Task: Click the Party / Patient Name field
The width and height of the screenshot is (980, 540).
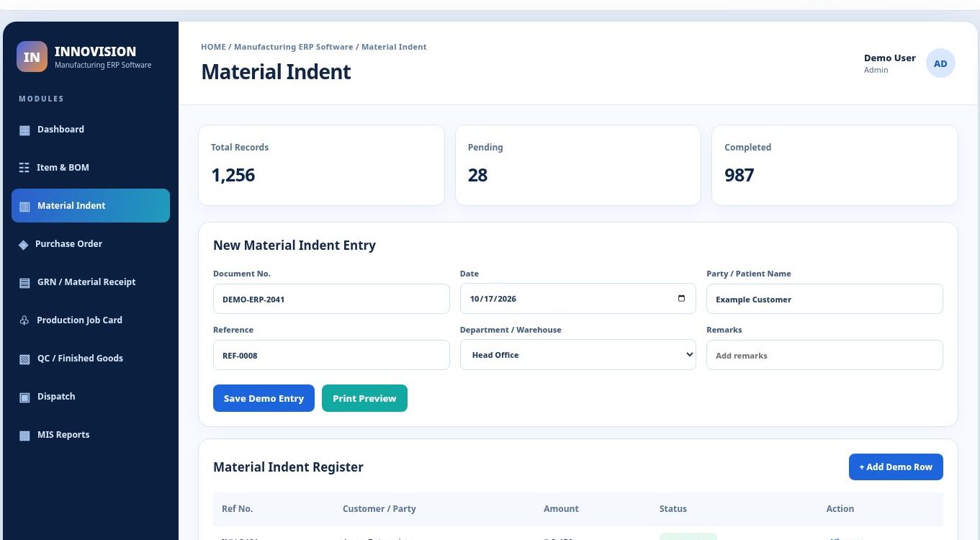Action: (824, 299)
